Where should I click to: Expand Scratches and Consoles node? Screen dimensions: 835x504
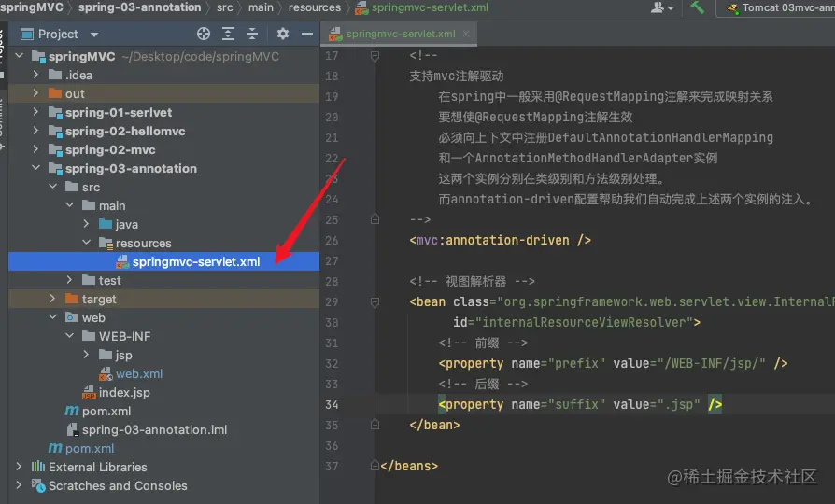(x=20, y=485)
